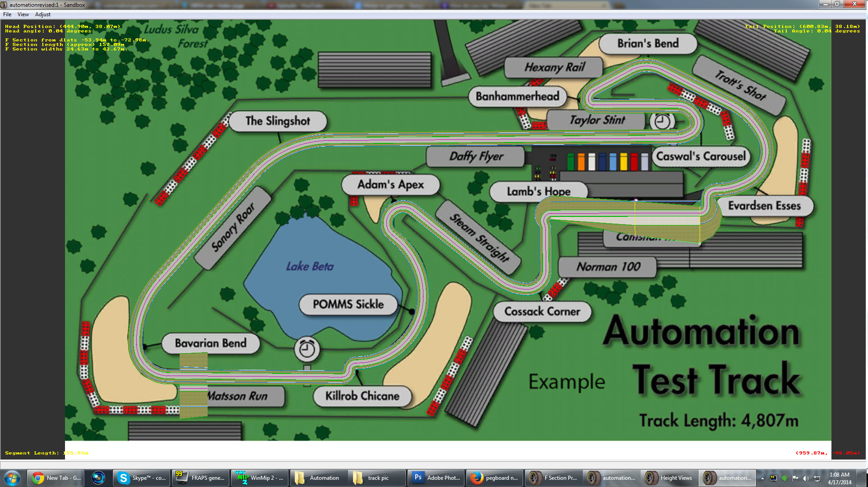The width and height of the screenshot is (868, 487).
Task: Click the stopwatch marker near Bavarian Bend
Action: tap(307, 349)
